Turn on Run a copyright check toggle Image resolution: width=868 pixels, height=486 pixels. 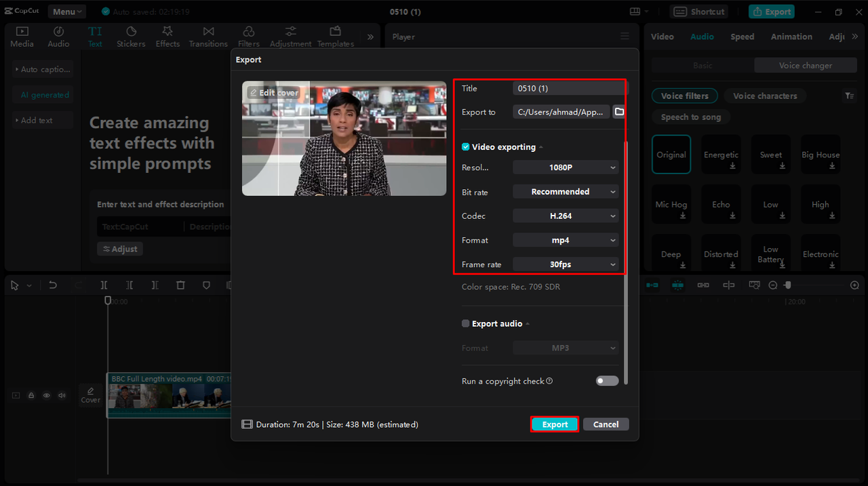pos(607,381)
